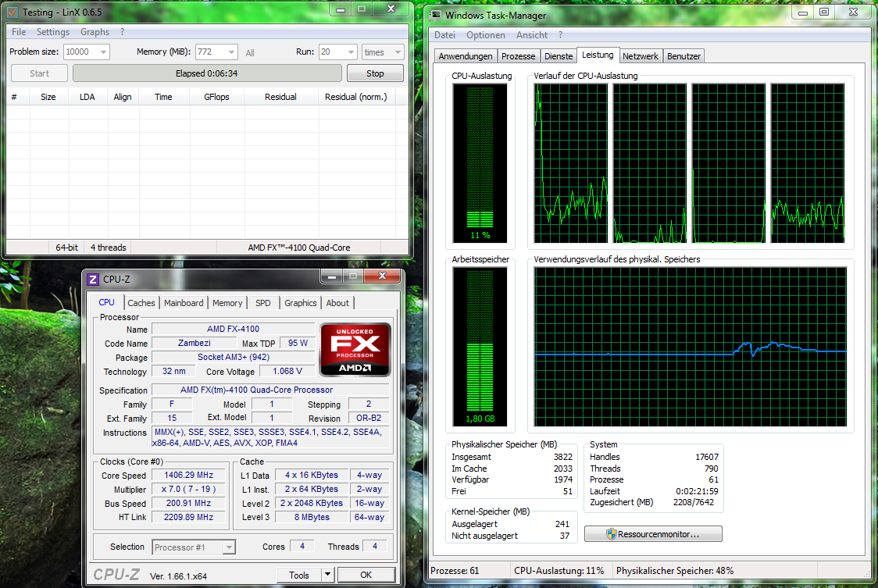Viewport: 878px width, 588px height.
Task: Click the HT Link value 2209.89 MHz
Action: pos(189,517)
